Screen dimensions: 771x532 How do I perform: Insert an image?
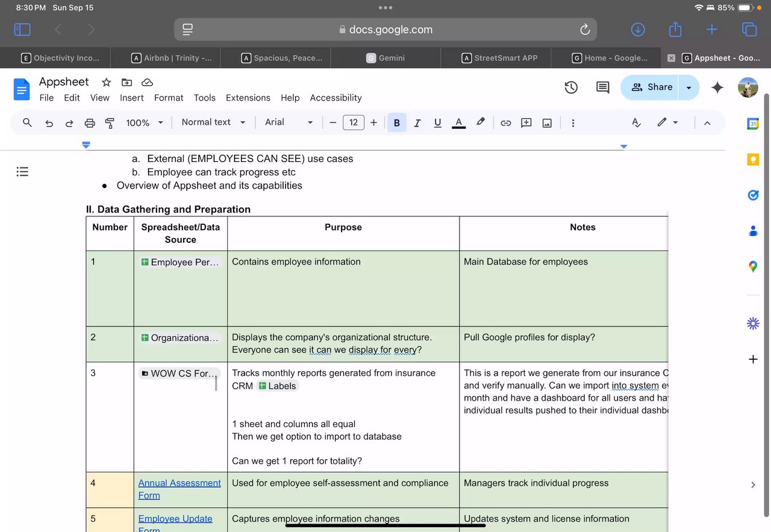pyautogui.click(x=547, y=123)
